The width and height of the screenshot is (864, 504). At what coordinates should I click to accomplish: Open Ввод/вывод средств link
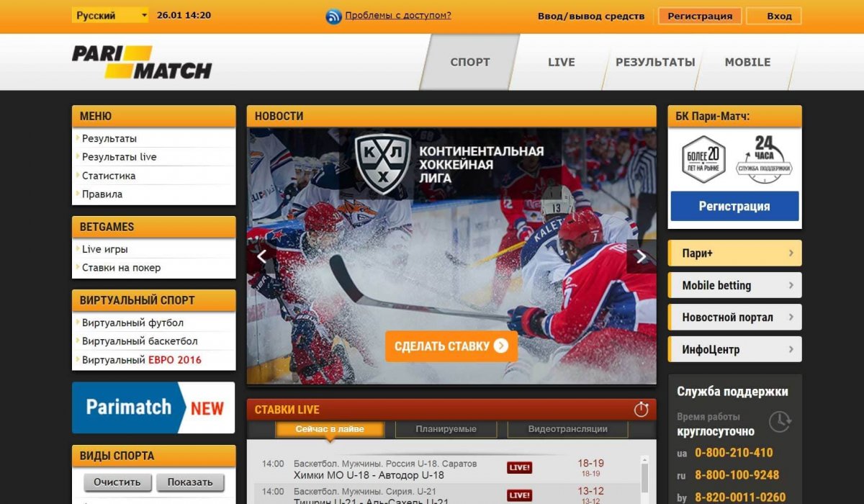click(591, 16)
